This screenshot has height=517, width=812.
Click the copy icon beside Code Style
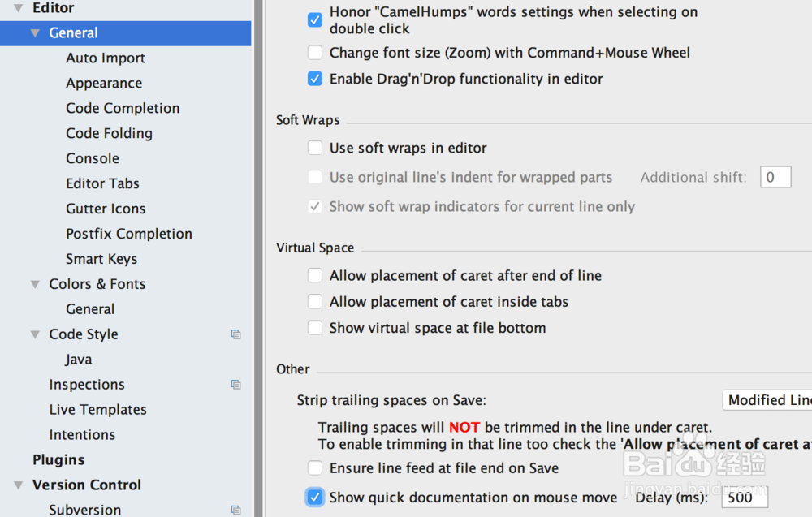click(235, 334)
